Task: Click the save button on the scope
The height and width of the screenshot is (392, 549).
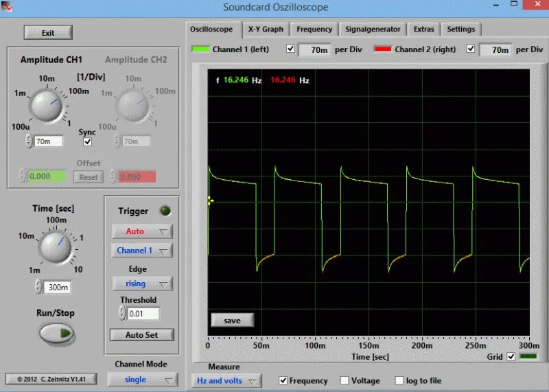Action: (232, 320)
